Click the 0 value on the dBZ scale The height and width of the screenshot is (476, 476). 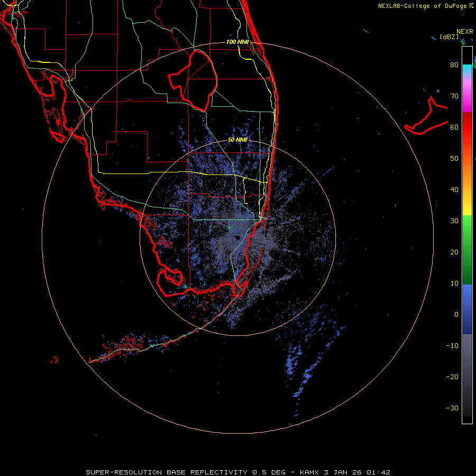[x=456, y=315]
